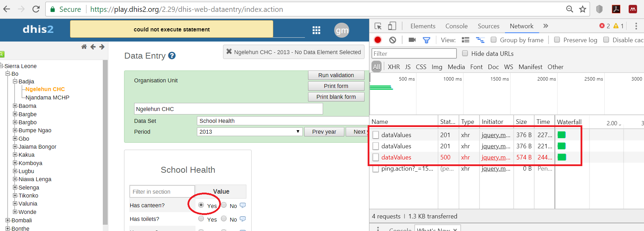Viewport: 644px width, 231px height.
Task: Toggle the network filter funnel icon
Action: coord(426,40)
